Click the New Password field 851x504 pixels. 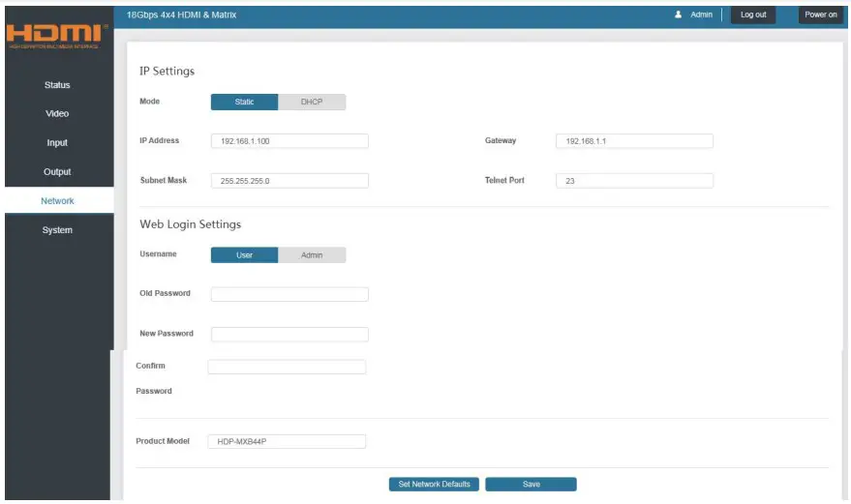[289, 334]
